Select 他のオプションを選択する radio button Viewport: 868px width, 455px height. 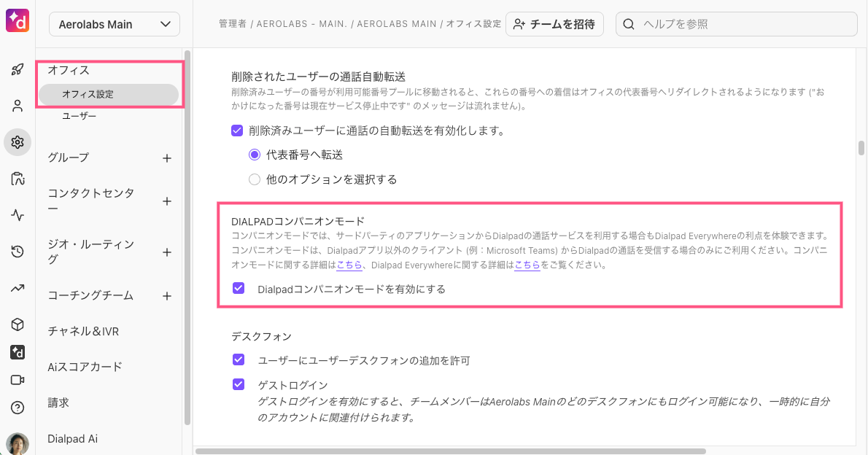(x=255, y=179)
